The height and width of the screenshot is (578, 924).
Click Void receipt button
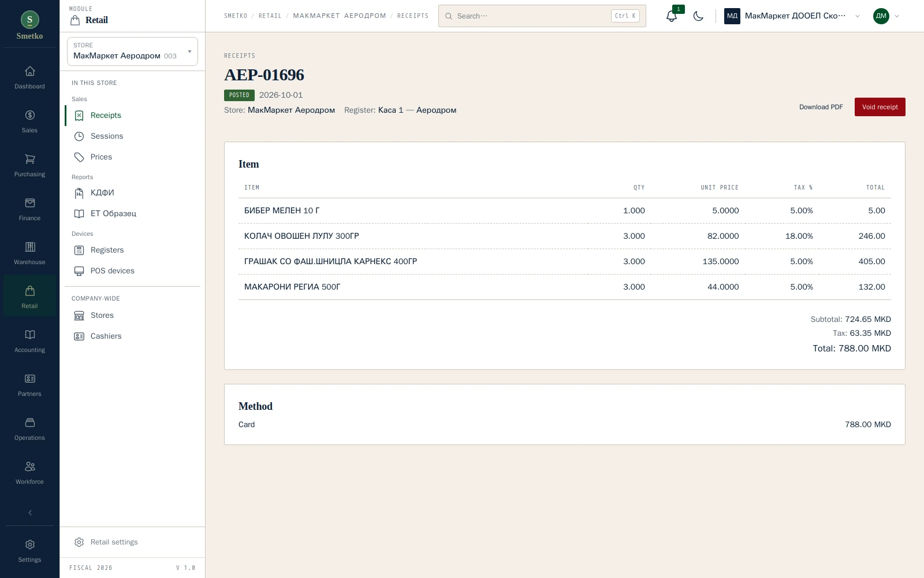880,107
